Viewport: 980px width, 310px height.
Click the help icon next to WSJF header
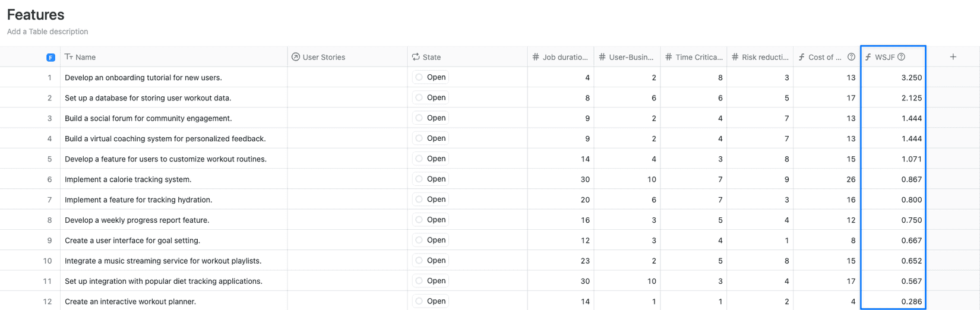pyautogui.click(x=901, y=57)
